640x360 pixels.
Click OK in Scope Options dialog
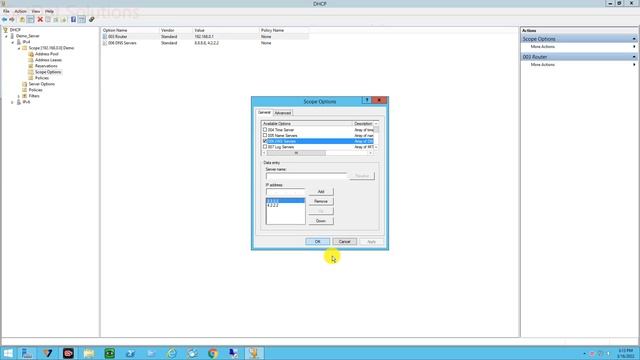pos(318,242)
